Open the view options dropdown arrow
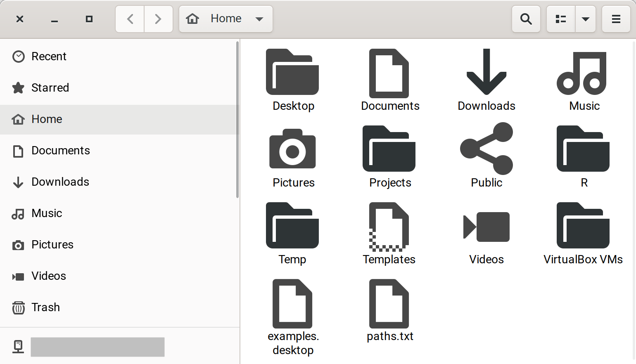636x364 pixels. click(585, 19)
